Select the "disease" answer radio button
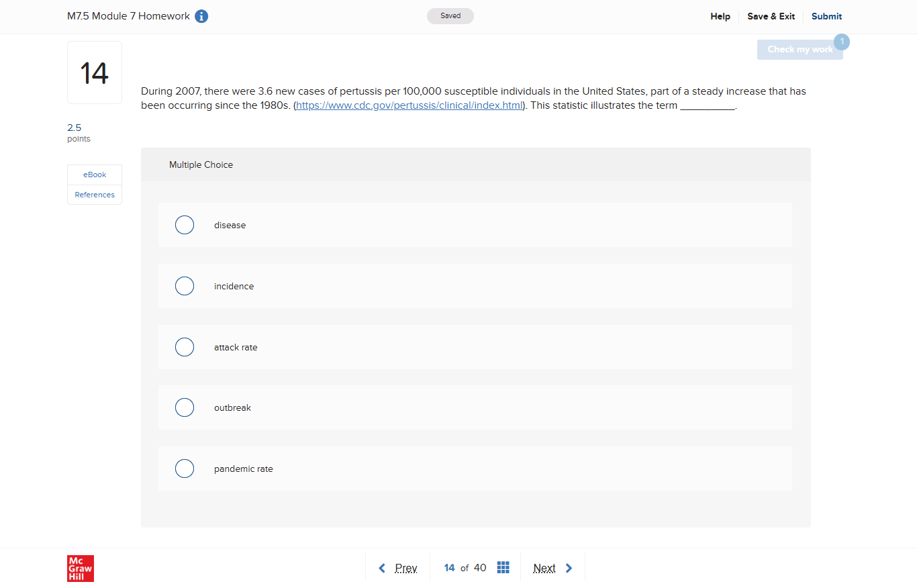The width and height of the screenshot is (917, 588). click(185, 225)
